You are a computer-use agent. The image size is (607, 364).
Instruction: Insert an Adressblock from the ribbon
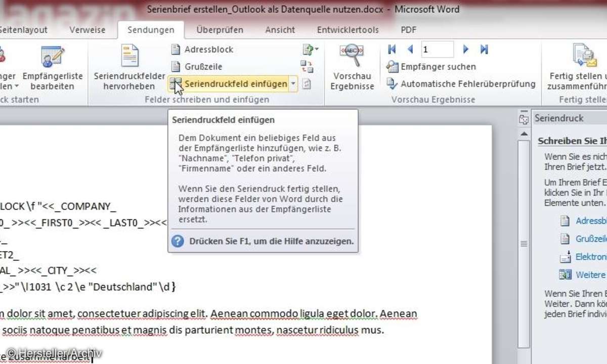[202, 50]
